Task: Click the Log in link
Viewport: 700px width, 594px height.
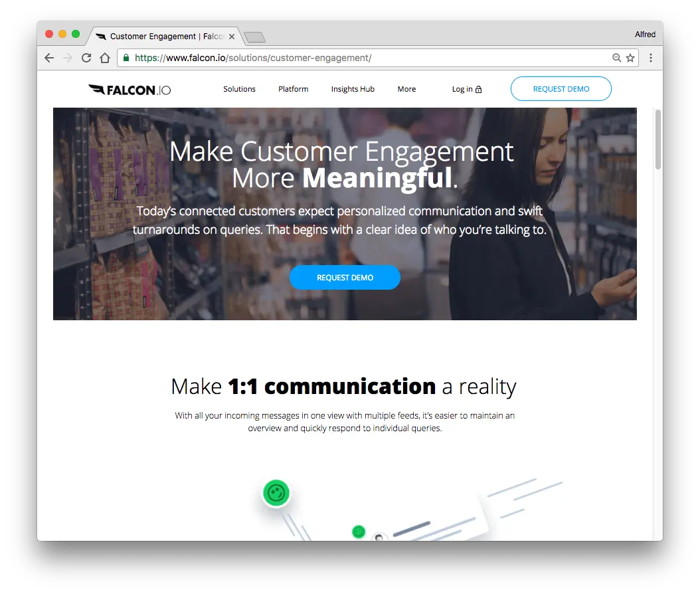Action: pos(466,89)
